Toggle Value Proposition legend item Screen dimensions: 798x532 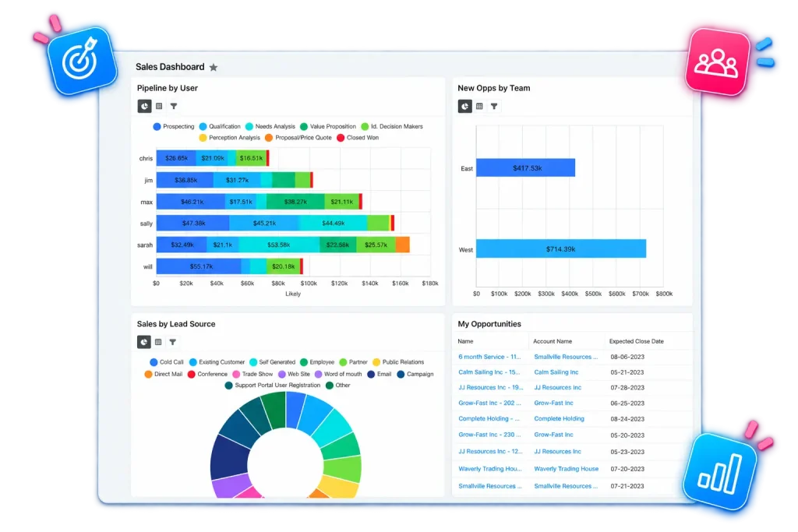[x=328, y=127]
